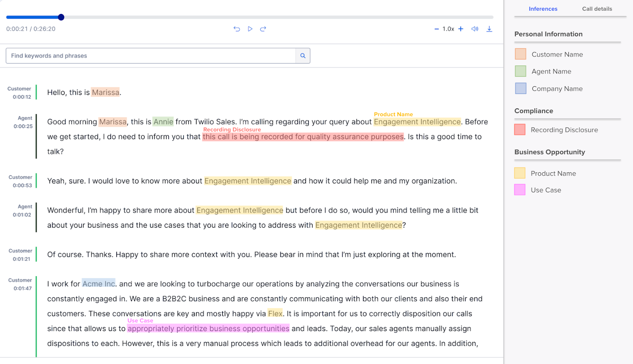The image size is (633, 364).
Task: Click the Company Name blue swatch
Action: click(520, 88)
